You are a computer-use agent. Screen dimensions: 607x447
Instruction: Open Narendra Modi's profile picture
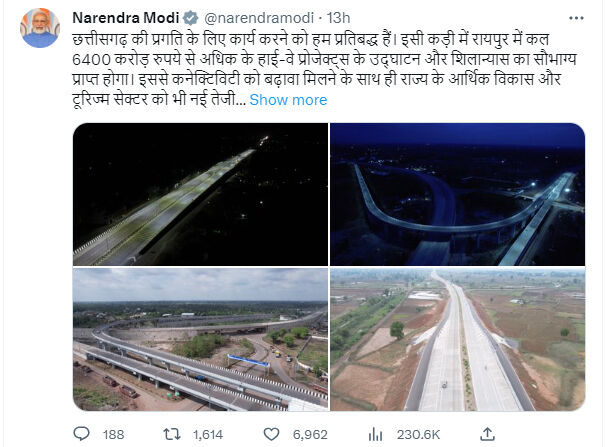(x=39, y=28)
